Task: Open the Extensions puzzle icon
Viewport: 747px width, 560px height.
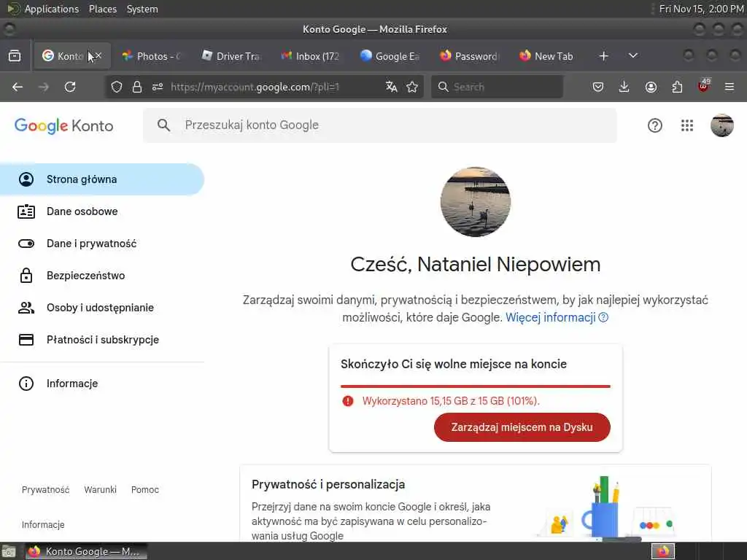Action: pyautogui.click(x=677, y=87)
